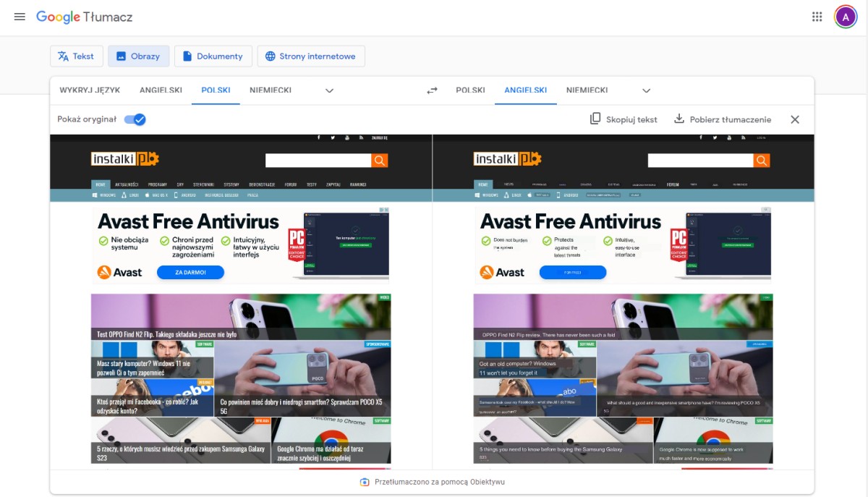This screenshot has height=497, width=868.
Task: Expand the source language list chevron
Action: [x=329, y=90]
